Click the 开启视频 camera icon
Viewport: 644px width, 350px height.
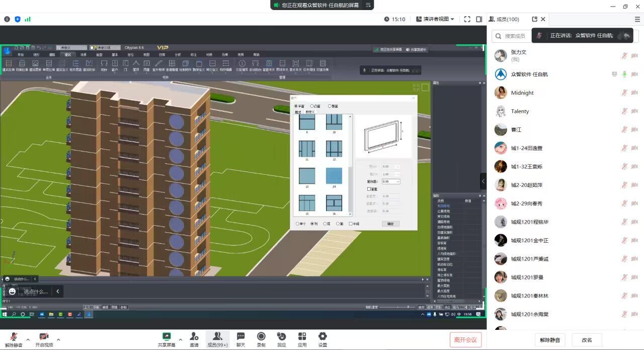coord(44,337)
